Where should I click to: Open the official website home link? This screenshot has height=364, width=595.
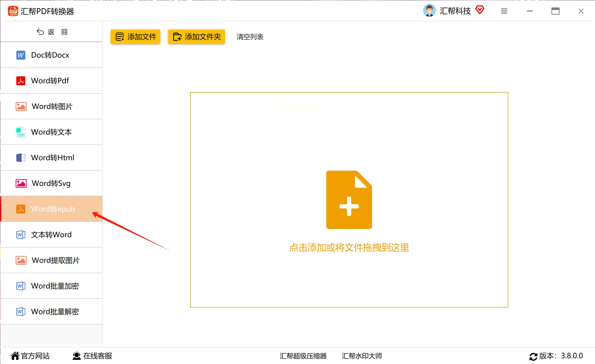[30, 356]
